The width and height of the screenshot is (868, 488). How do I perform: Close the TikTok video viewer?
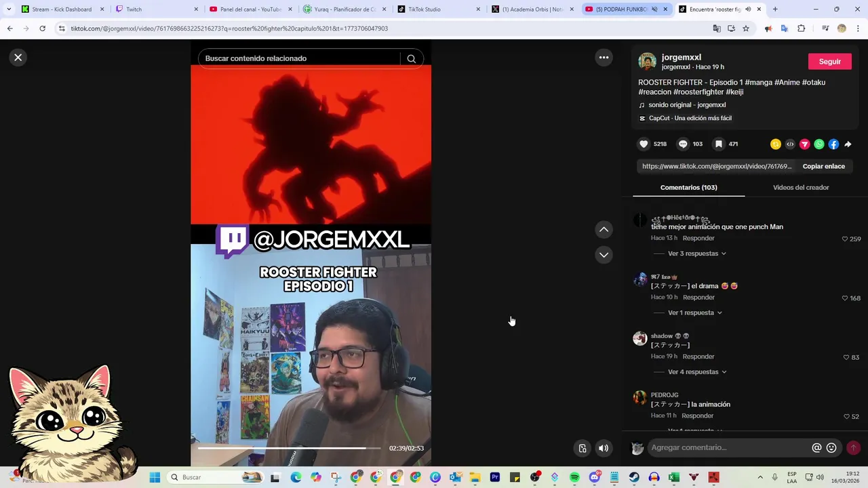pyautogui.click(x=18, y=58)
